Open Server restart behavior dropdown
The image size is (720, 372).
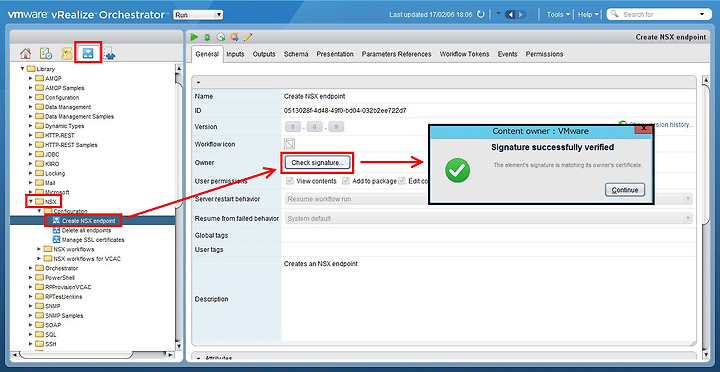(x=489, y=199)
